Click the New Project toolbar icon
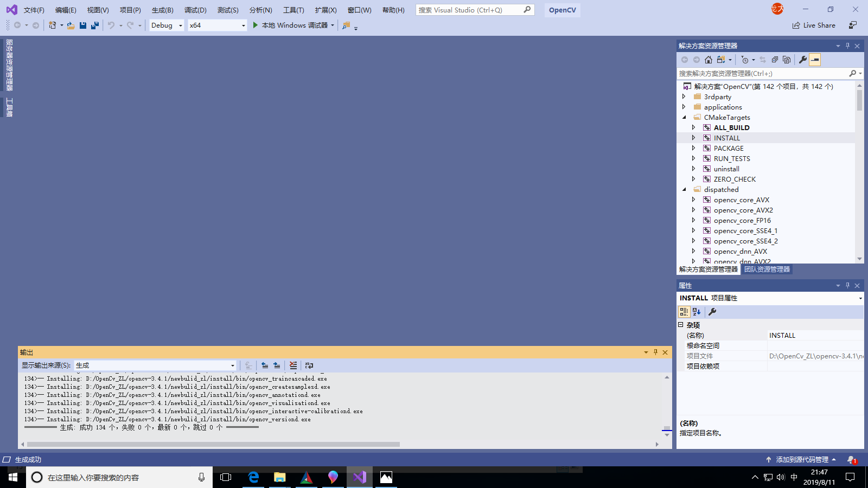The height and width of the screenshot is (488, 868). coord(53,25)
